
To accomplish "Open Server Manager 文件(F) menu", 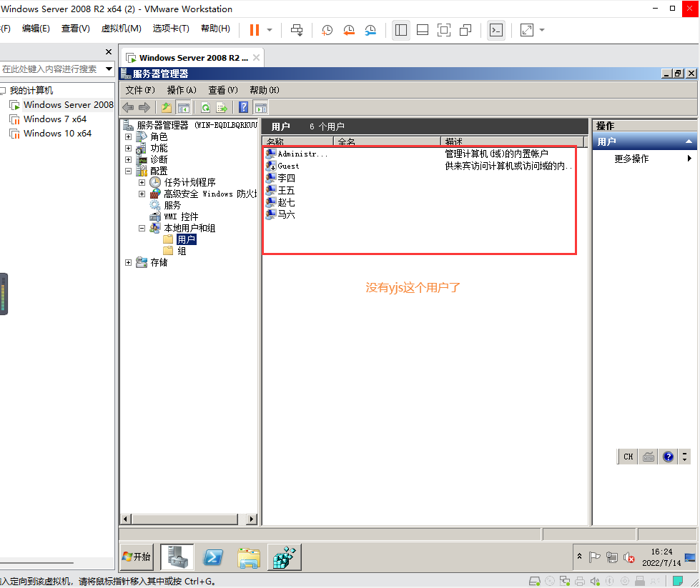I will tap(140, 90).
